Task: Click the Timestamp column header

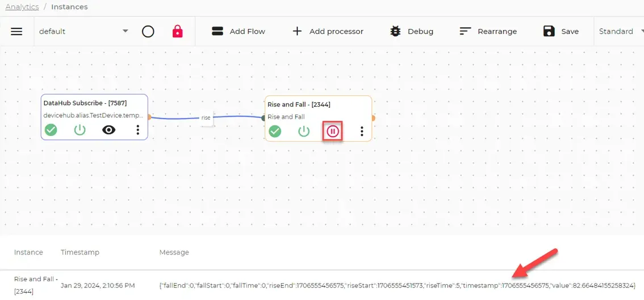Action: pyautogui.click(x=80, y=252)
